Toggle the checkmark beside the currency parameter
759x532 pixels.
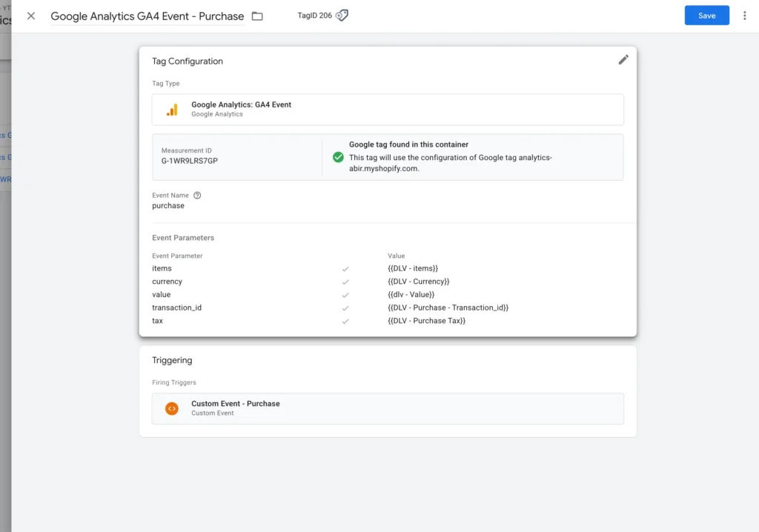[345, 282]
